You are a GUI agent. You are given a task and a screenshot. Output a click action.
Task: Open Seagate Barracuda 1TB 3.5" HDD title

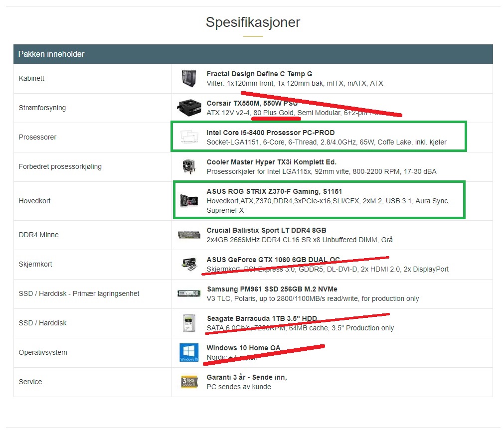point(262,318)
